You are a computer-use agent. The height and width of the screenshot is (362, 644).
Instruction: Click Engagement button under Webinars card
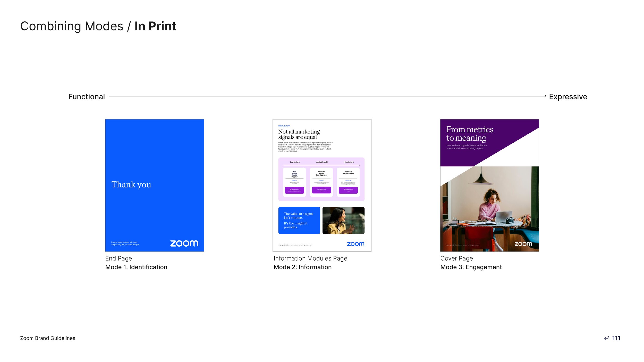[x=348, y=190]
